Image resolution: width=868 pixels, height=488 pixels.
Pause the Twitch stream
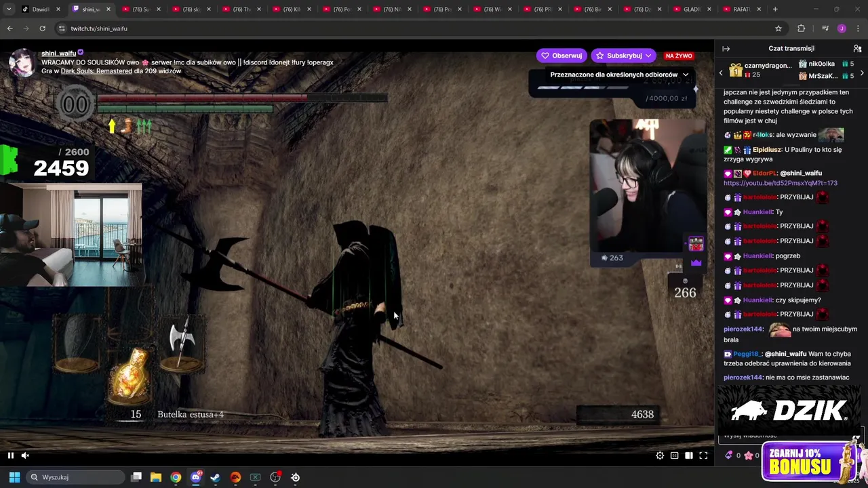(10, 455)
